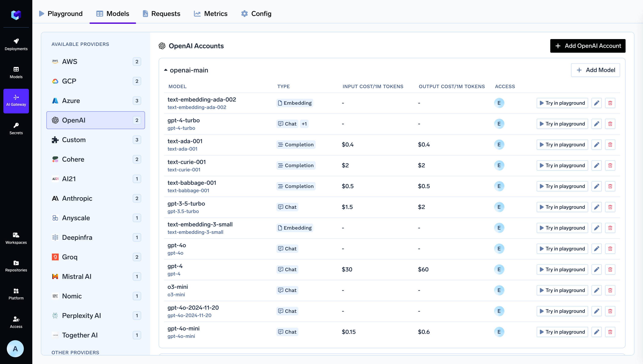
Task: Edit the gpt-4 model row
Action: (x=597, y=269)
